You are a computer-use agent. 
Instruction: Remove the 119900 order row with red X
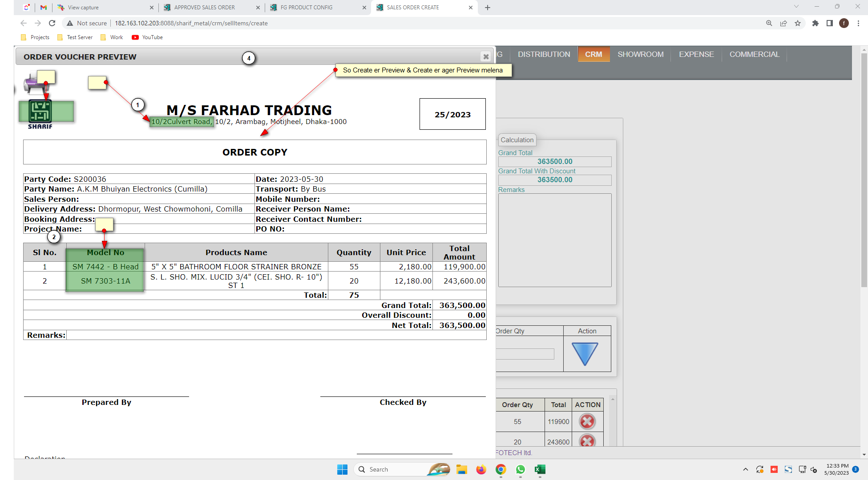point(587,421)
